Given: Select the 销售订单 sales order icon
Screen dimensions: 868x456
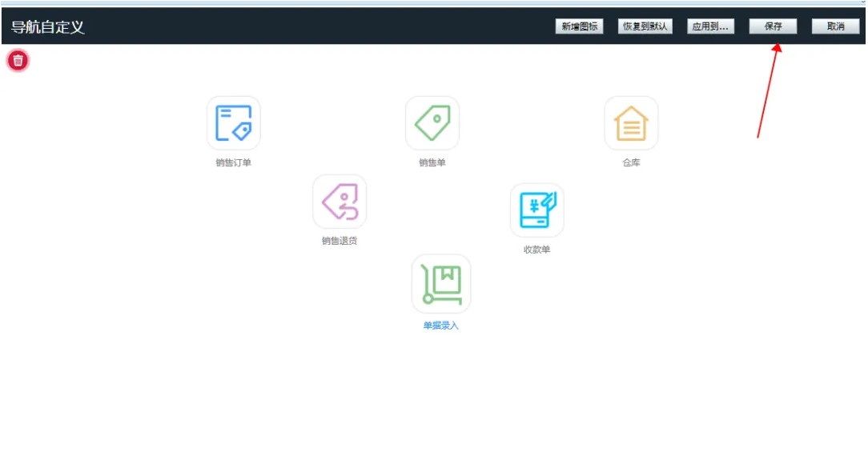Looking at the screenshot, I should pos(234,123).
